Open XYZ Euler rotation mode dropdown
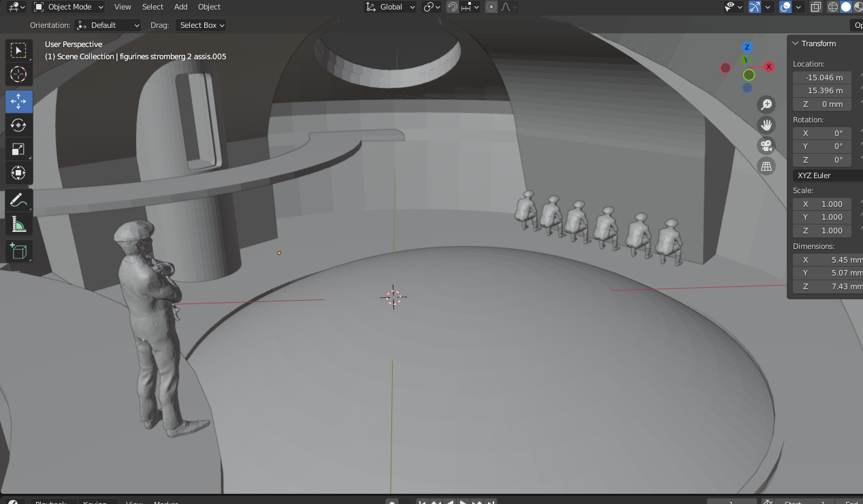863x504 pixels. tap(828, 175)
